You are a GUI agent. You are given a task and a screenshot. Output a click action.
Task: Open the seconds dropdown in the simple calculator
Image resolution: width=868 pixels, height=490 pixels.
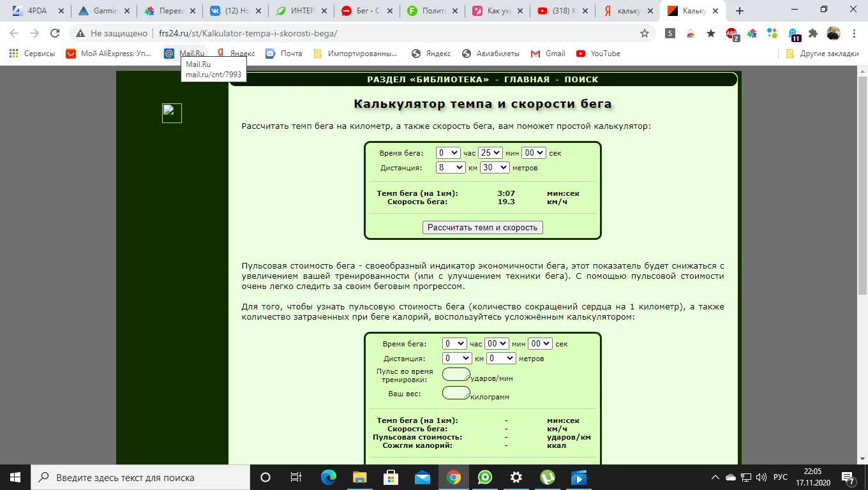534,153
